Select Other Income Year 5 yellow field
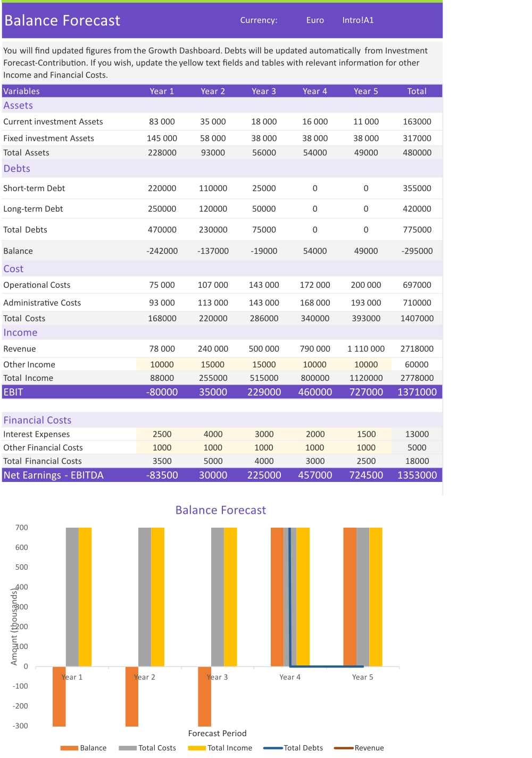This screenshot has width=532, height=758. pyautogui.click(x=366, y=364)
